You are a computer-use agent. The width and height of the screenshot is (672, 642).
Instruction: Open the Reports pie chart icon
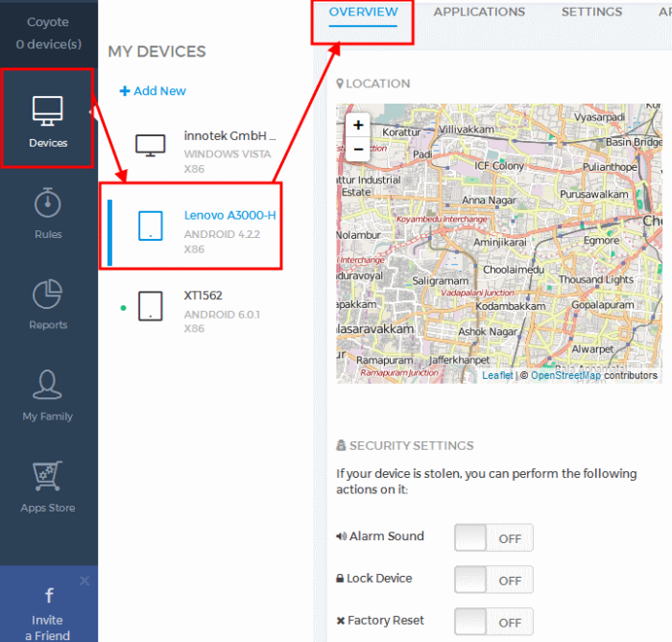[x=48, y=294]
